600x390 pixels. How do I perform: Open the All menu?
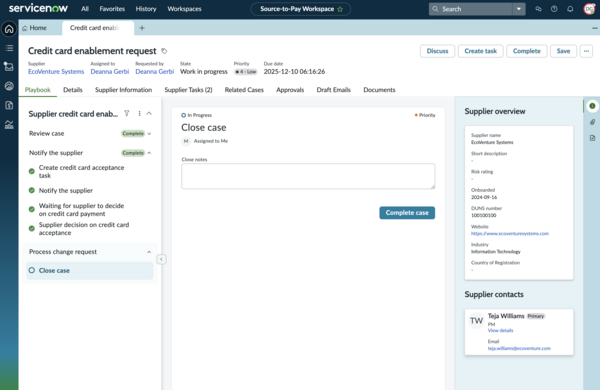point(85,9)
